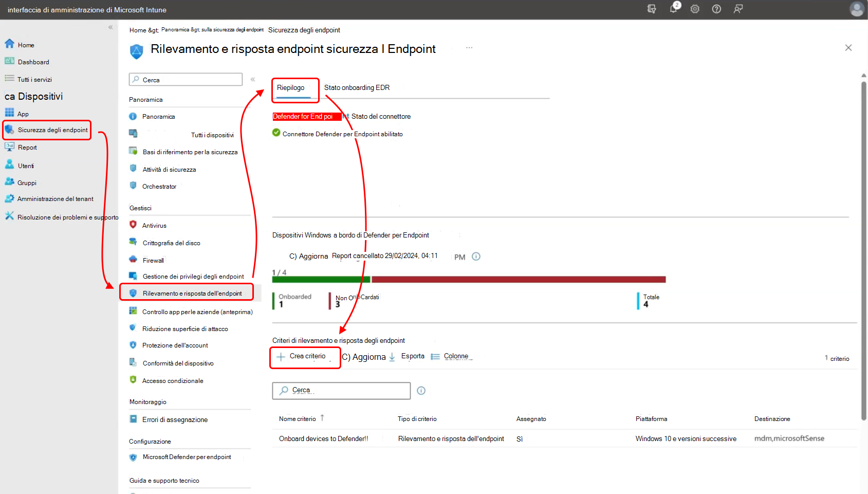The image size is (868, 494).
Task: Focus the Cerca field in secondary menu
Action: (186, 80)
